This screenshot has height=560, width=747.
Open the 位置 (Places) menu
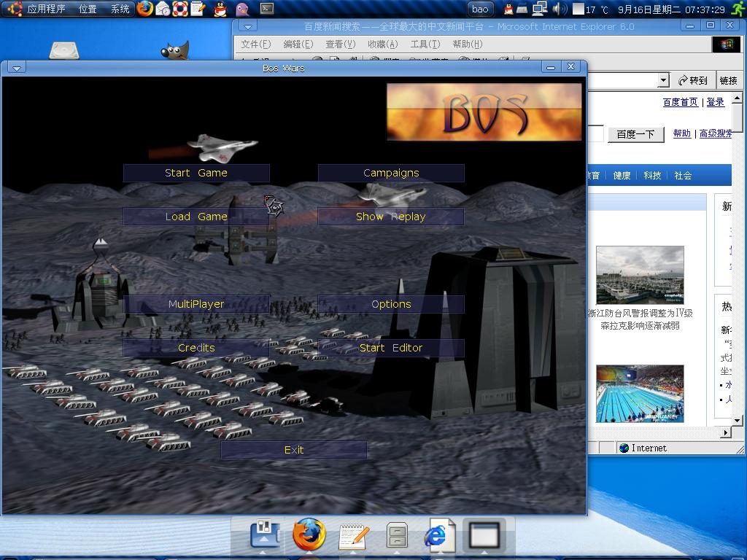[88, 9]
